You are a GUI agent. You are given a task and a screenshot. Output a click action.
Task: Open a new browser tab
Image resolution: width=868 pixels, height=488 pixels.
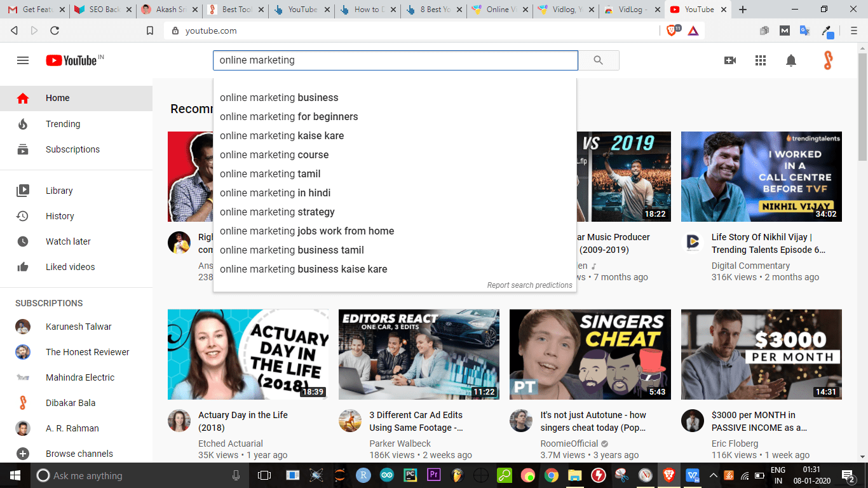(743, 10)
